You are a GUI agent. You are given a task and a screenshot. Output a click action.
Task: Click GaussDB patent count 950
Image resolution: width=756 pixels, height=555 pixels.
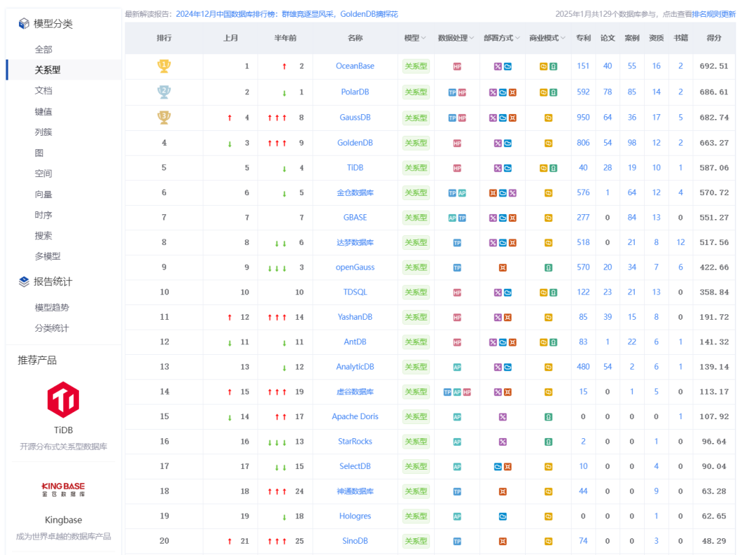pos(583,118)
